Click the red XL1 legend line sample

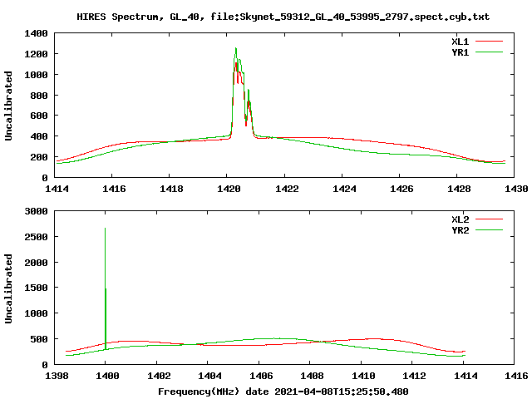[489, 42]
